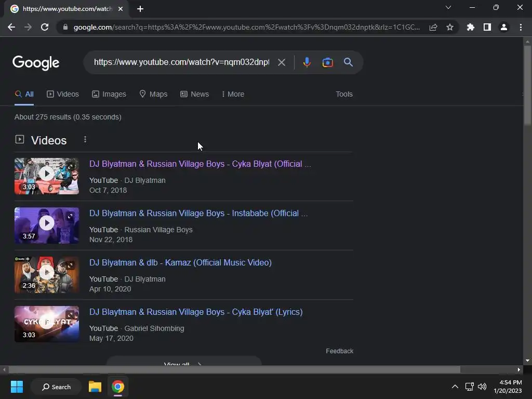Click the Feedback link
Screen dimensions: 532x399
(340, 351)
